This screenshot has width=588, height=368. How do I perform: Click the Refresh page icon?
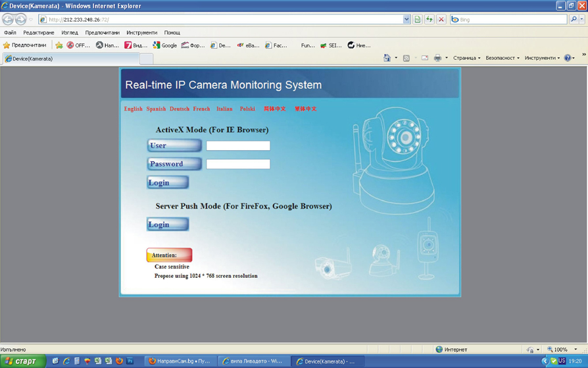(x=429, y=20)
